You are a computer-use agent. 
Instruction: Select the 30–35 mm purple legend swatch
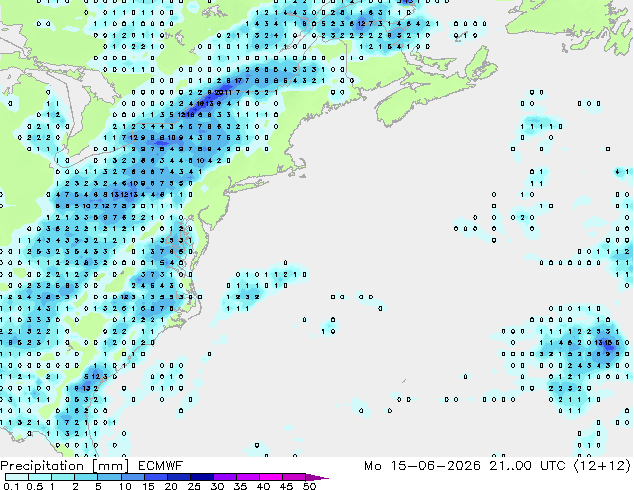point(225,477)
